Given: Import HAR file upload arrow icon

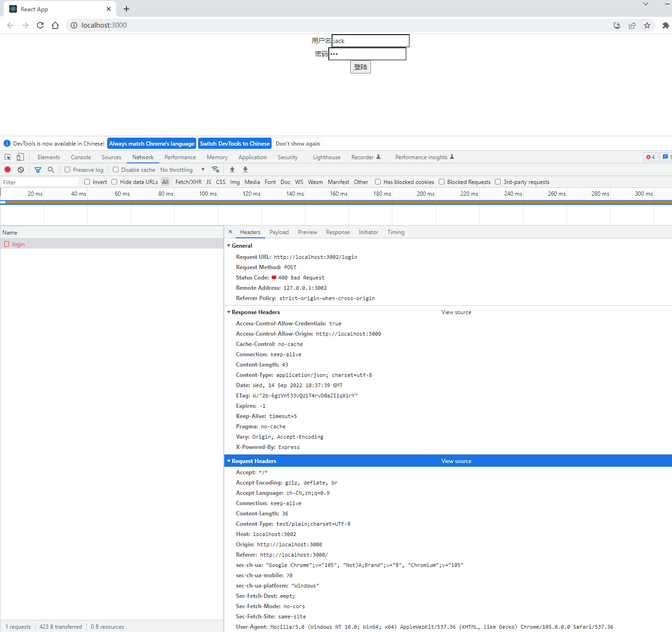Looking at the screenshot, I should click(232, 169).
